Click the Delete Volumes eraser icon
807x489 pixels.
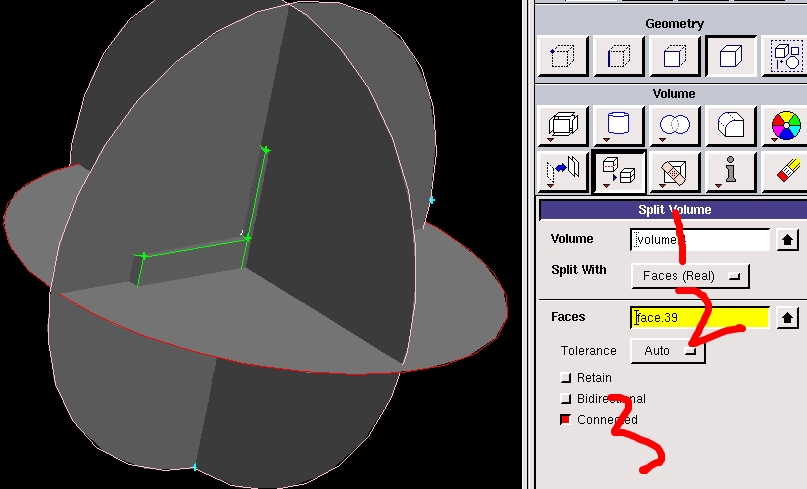[x=787, y=172]
